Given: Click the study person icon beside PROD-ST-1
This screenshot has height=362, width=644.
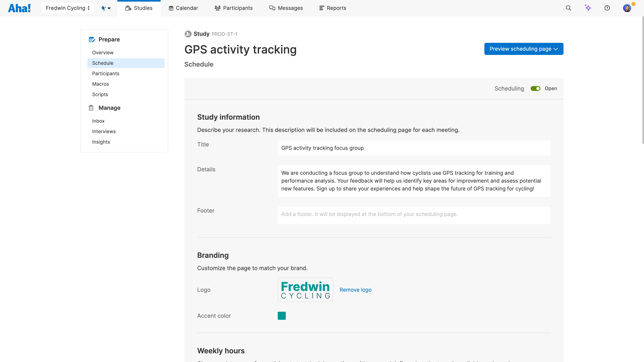Looking at the screenshot, I should [188, 34].
